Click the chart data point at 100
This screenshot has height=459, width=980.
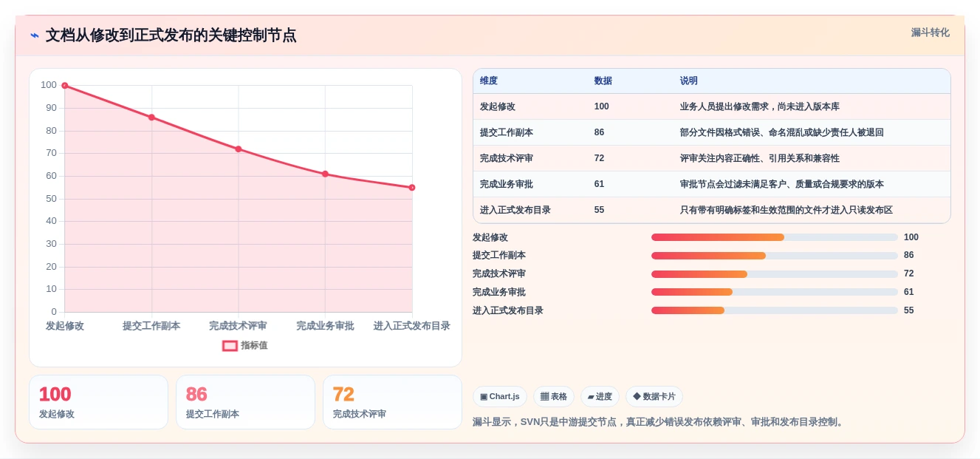(65, 86)
